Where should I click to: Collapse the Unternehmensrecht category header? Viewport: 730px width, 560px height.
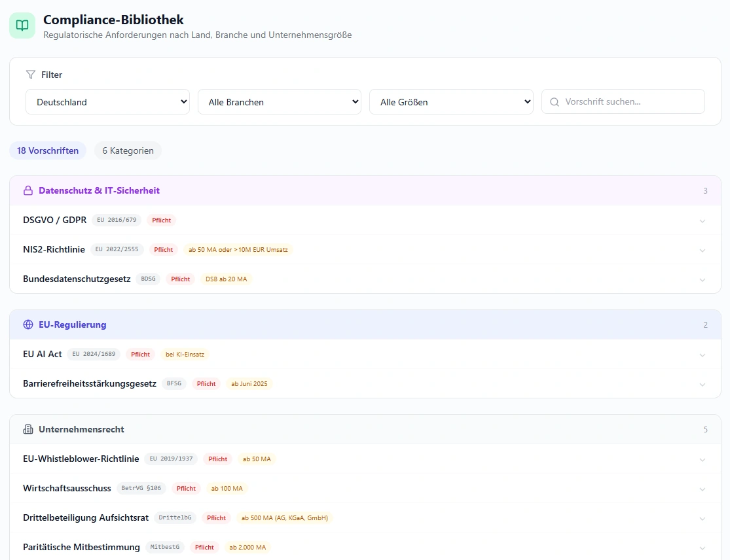tap(365, 430)
